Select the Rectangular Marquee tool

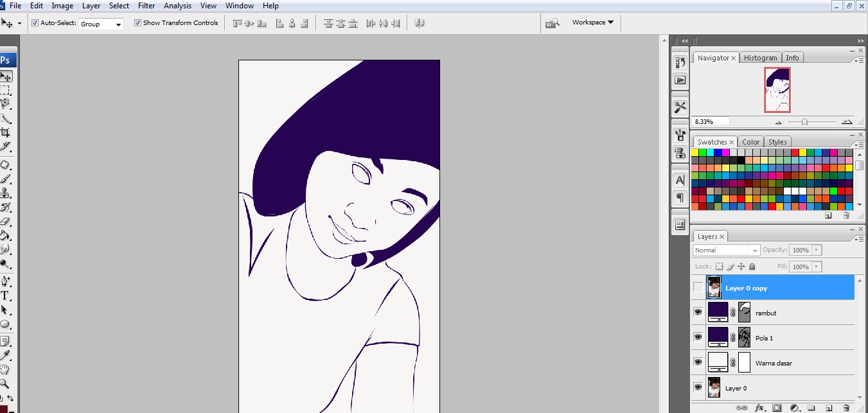click(x=5, y=90)
